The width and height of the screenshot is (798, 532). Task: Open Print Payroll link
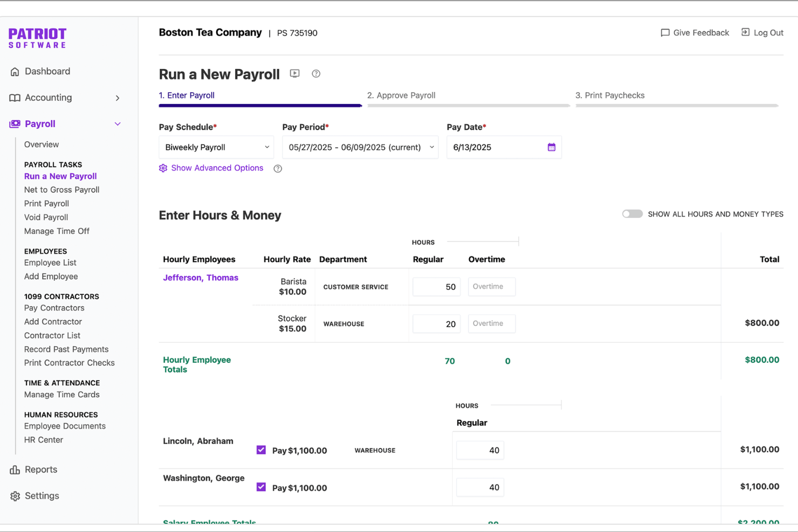click(x=46, y=204)
